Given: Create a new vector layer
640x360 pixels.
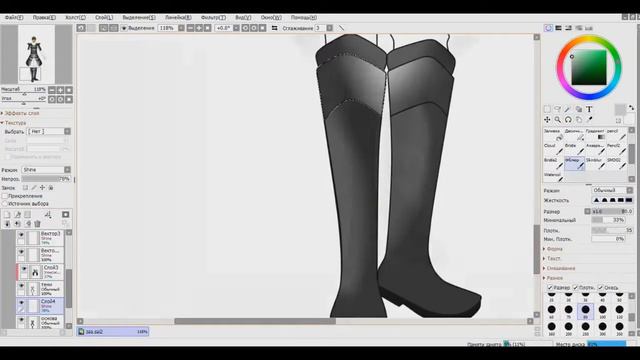Looking at the screenshot, I should point(18,214).
